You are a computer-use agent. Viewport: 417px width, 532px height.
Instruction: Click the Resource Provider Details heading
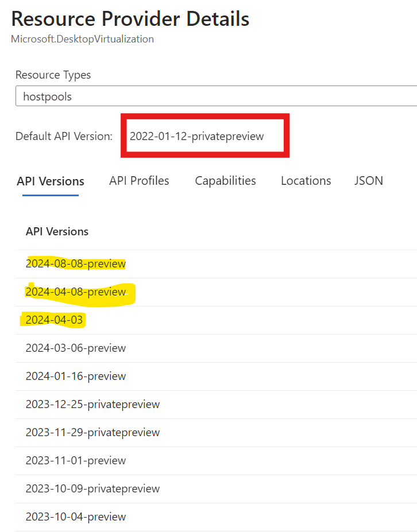click(x=130, y=19)
